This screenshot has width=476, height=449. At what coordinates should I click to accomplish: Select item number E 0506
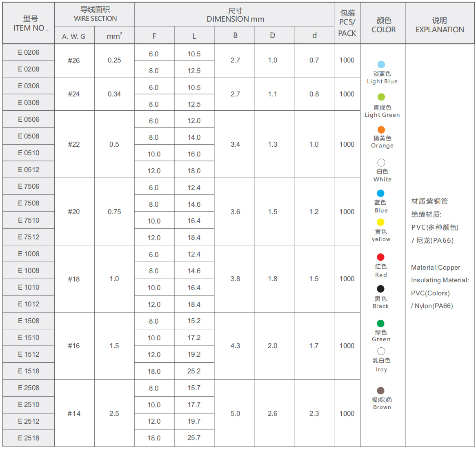point(29,119)
